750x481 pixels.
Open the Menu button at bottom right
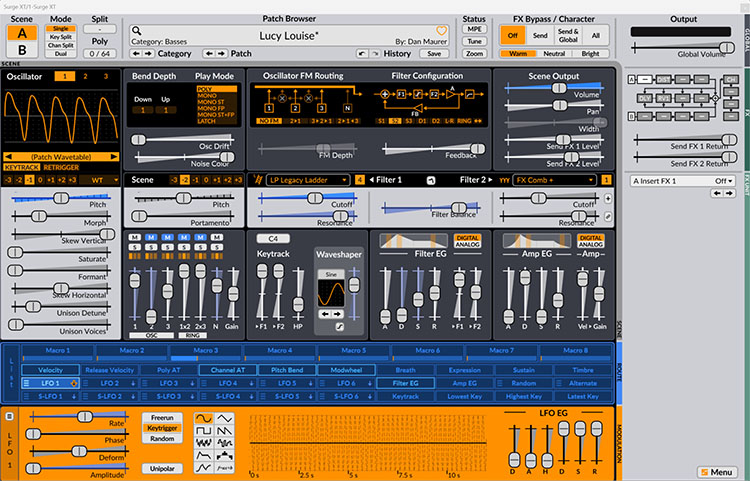pyautogui.click(x=717, y=472)
